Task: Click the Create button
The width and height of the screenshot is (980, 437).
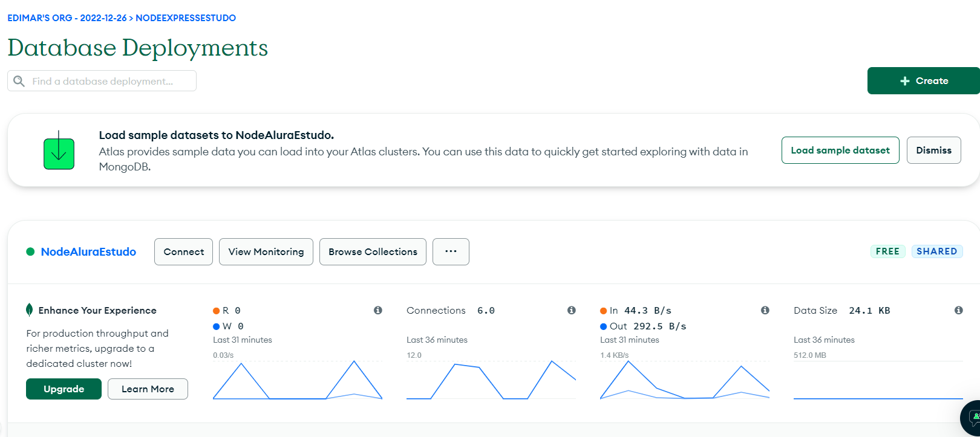Action: tap(923, 80)
